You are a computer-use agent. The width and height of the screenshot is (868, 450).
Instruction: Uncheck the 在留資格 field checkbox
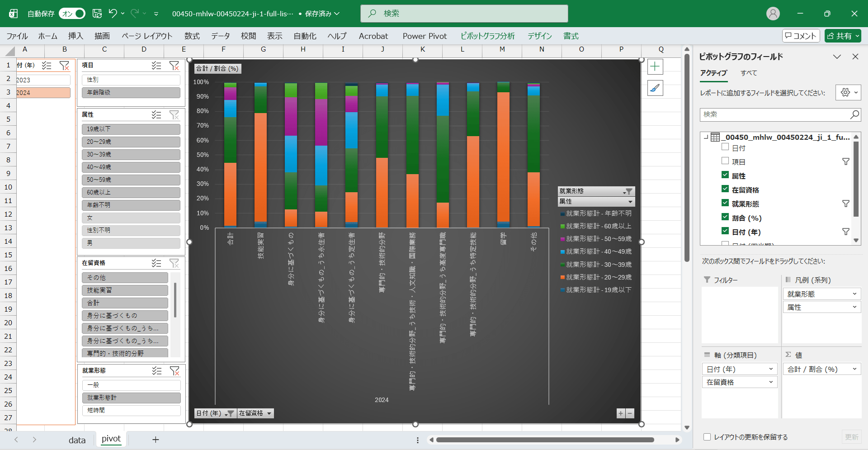pyautogui.click(x=725, y=189)
